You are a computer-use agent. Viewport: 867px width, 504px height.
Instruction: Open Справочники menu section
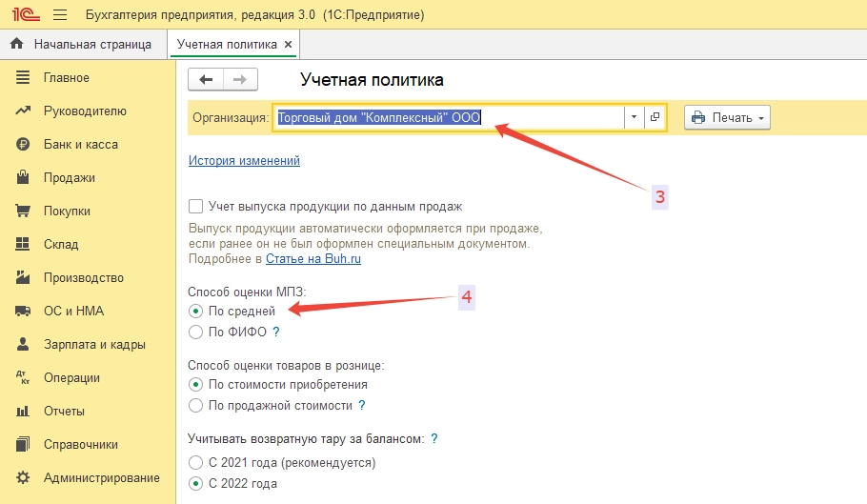tap(81, 444)
